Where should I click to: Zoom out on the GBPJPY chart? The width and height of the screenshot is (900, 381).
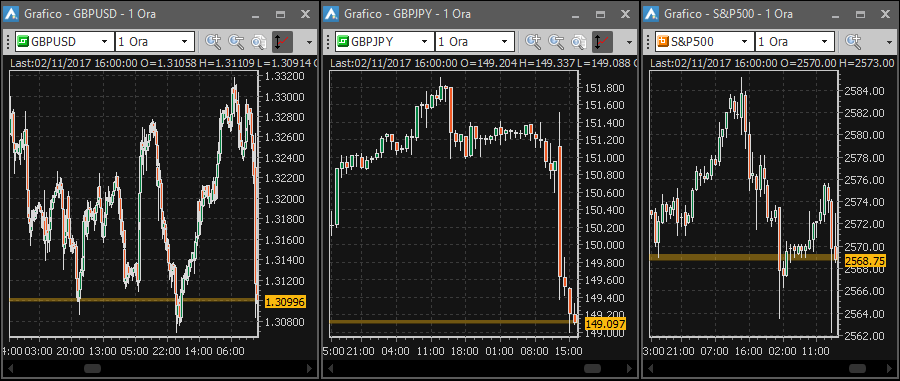point(556,41)
